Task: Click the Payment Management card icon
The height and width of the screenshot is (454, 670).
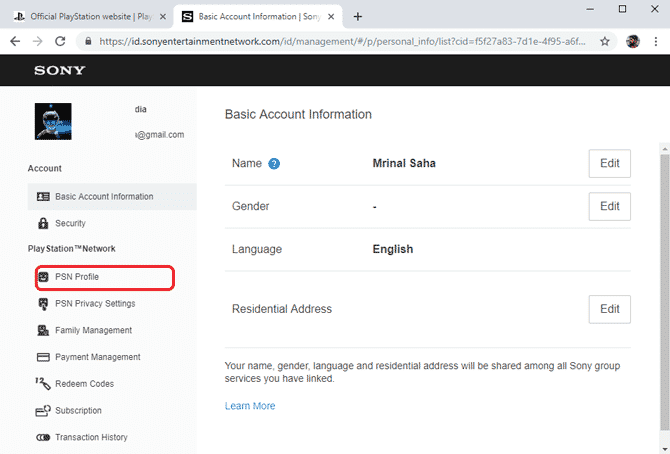Action: point(43,357)
